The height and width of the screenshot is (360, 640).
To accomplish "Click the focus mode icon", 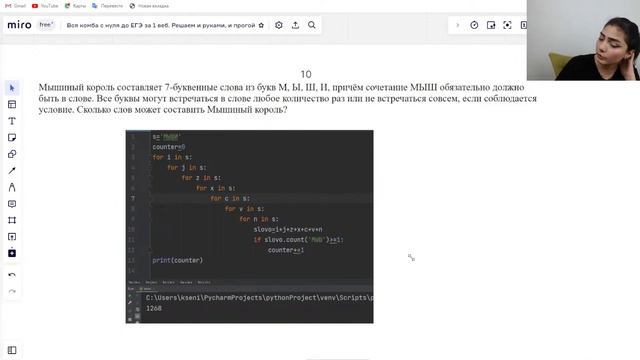I will click(x=507, y=25).
